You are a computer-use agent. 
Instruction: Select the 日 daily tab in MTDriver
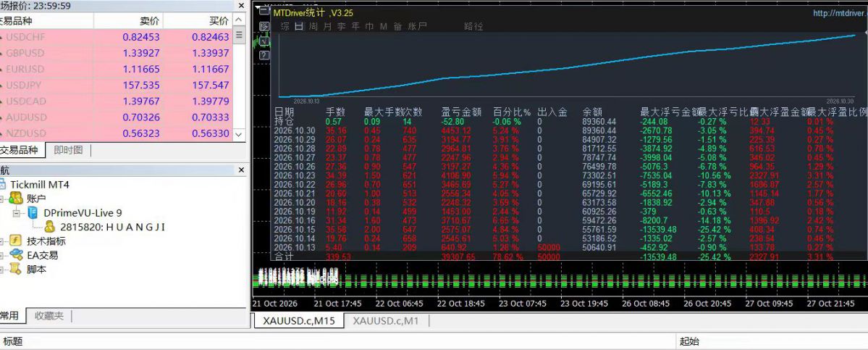coord(299,26)
